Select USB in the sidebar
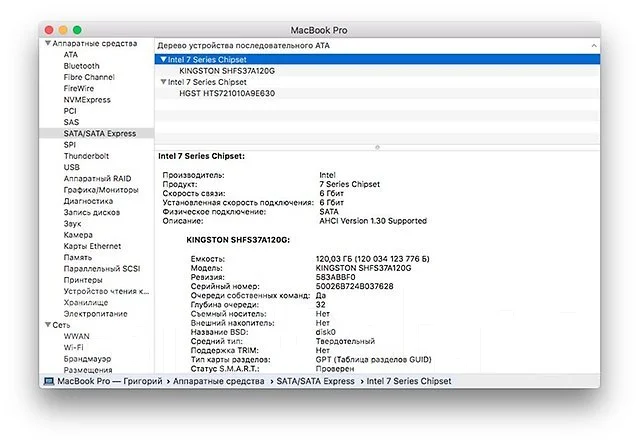The width and height of the screenshot is (640, 445). 71,167
